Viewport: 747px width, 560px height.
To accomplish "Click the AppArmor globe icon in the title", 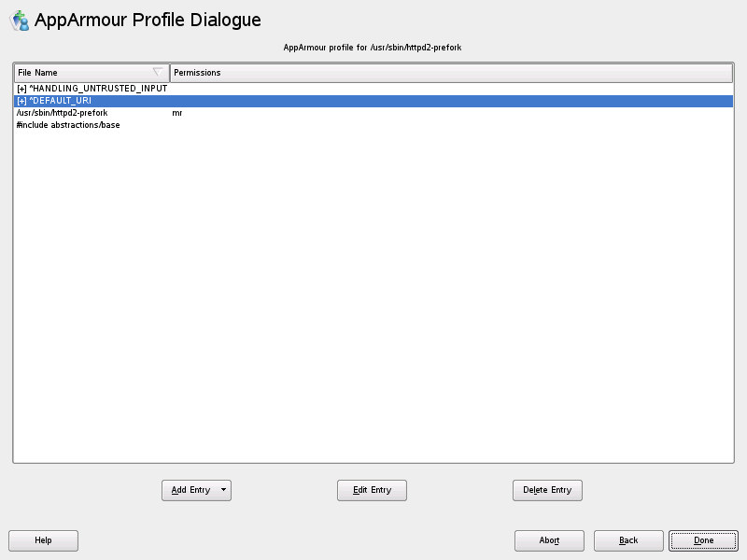I will (19, 21).
